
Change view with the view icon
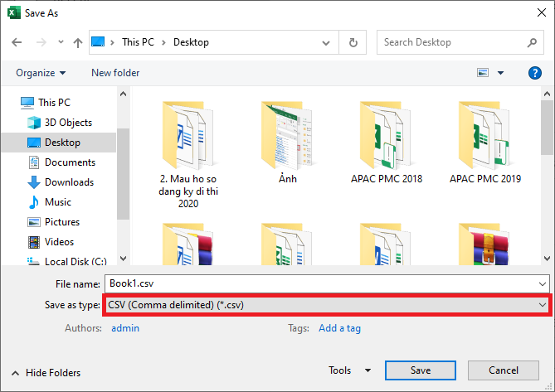click(x=483, y=73)
